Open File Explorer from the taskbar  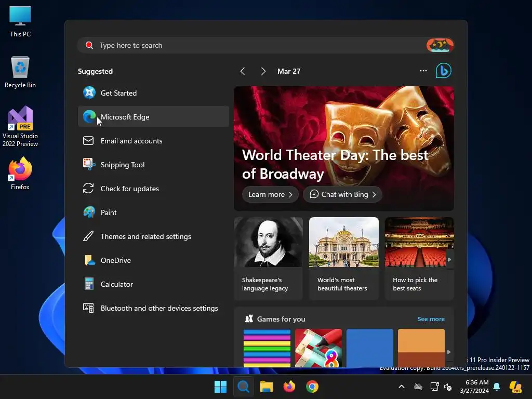pyautogui.click(x=267, y=387)
